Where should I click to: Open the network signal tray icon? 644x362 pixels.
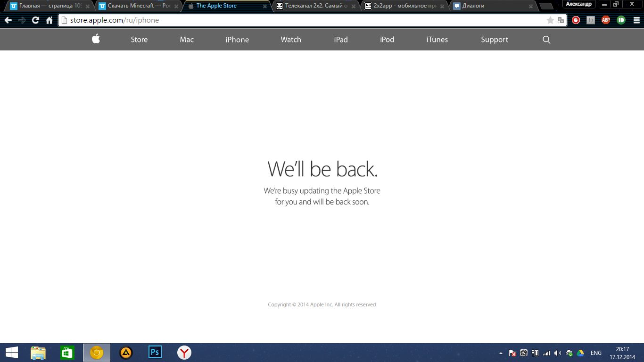[x=546, y=353]
